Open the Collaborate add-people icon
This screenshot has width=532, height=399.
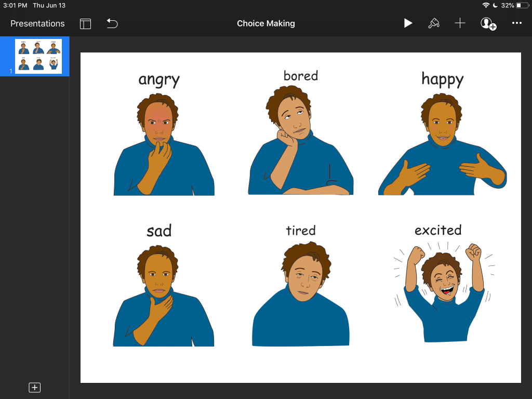[x=488, y=23]
